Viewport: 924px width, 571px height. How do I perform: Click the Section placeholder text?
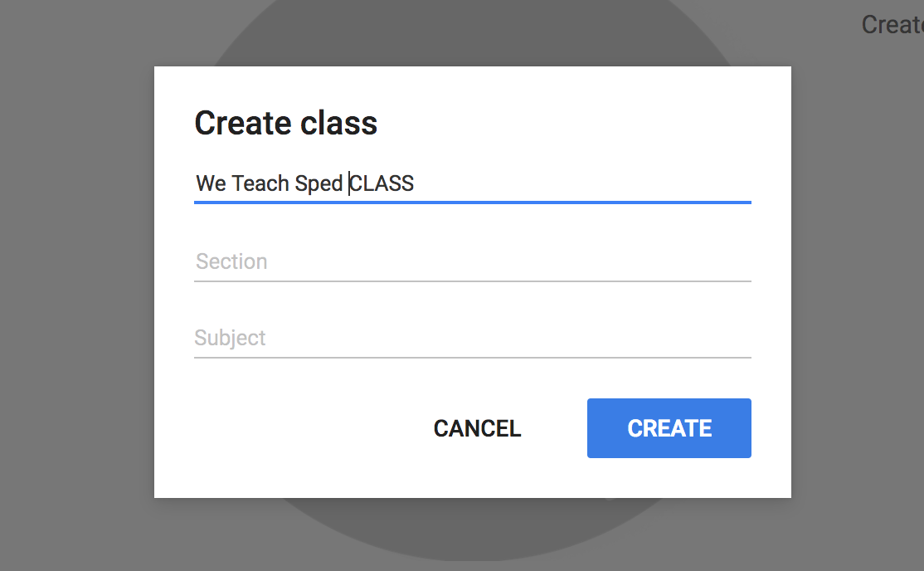click(231, 262)
